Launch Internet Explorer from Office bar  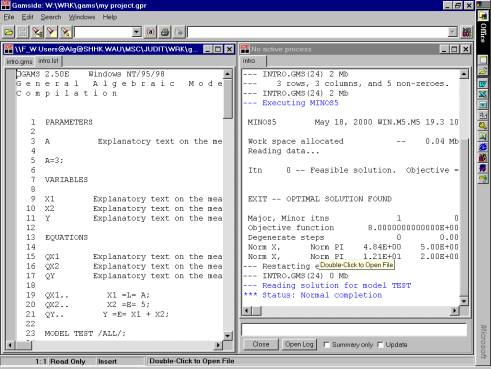(x=483, y=147)
